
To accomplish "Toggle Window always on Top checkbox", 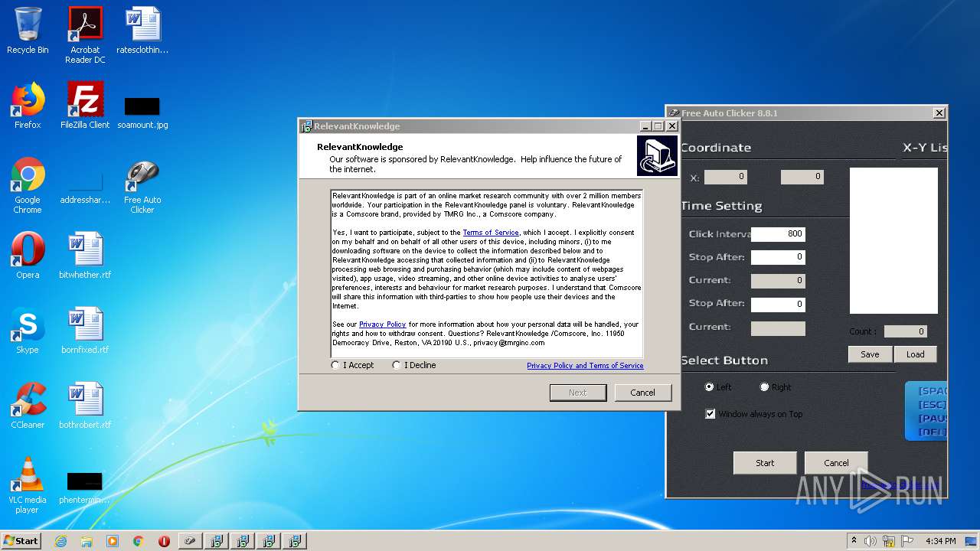I will point(710,414).
